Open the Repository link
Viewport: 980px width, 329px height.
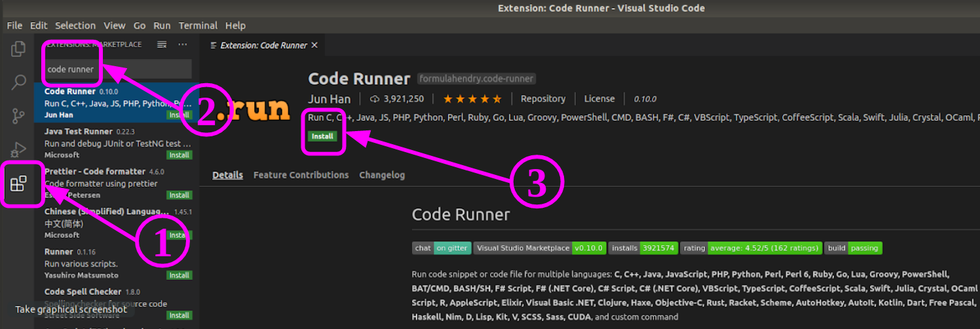point(543,99)
